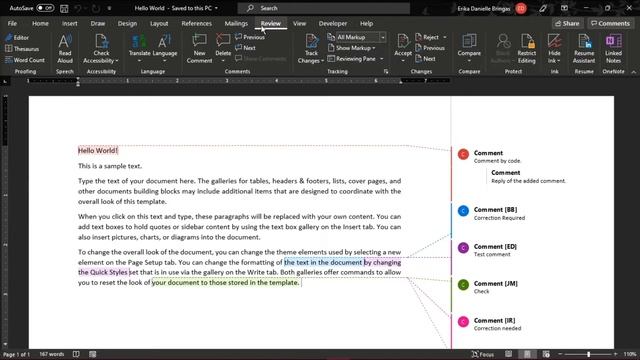
Task: Click the zoom out minus button
Action: click(x=560, y=354)
